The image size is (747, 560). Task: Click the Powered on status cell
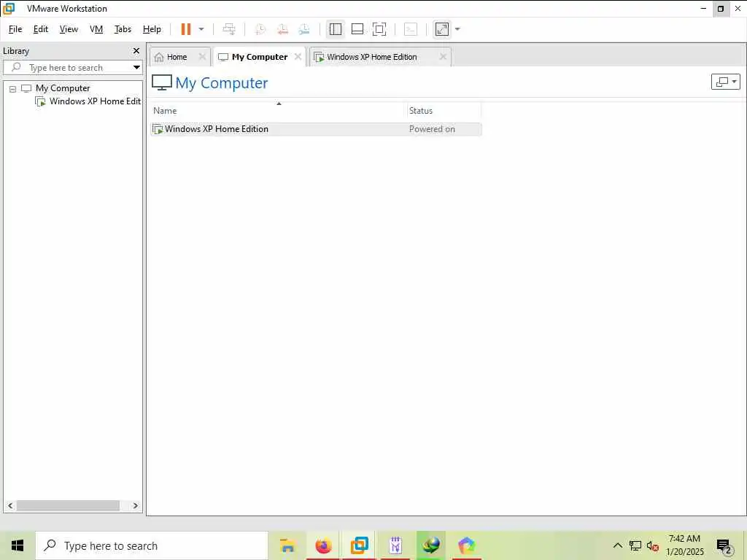point(432,129)
